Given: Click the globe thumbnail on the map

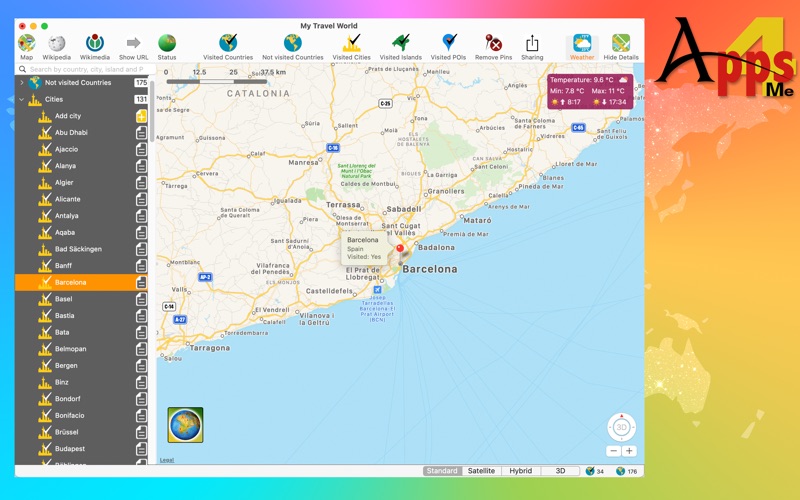Looking at the screenshot, I should tap(185, 424).
